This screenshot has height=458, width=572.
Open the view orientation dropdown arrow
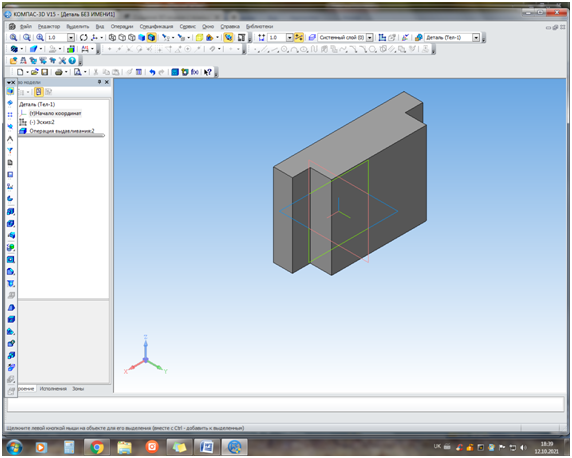[101, 37]
